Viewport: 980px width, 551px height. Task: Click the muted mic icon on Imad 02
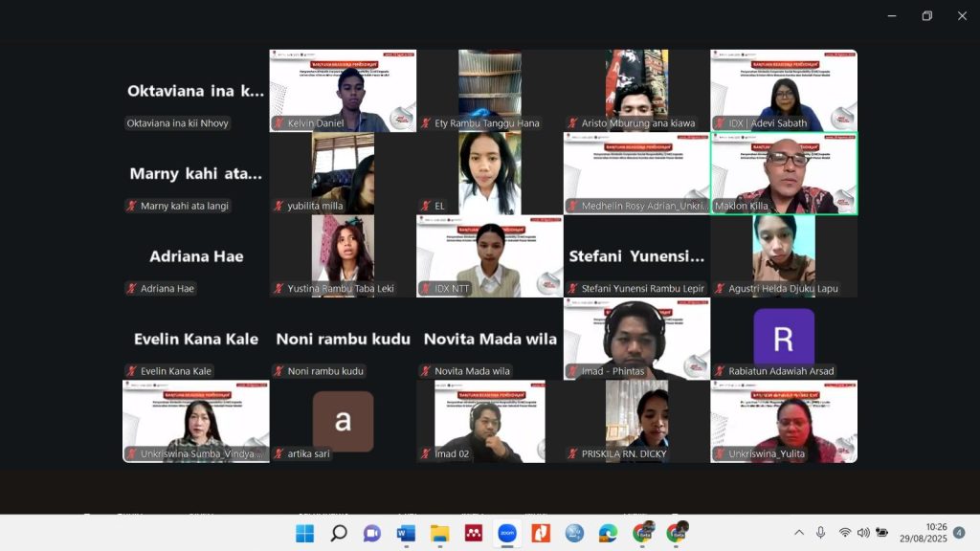click(x=427, y=453)
